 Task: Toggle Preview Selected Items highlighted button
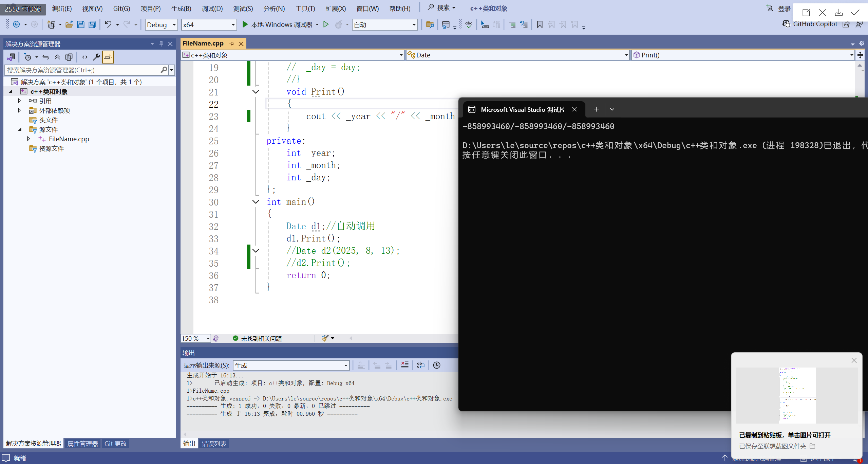point(108,57)
